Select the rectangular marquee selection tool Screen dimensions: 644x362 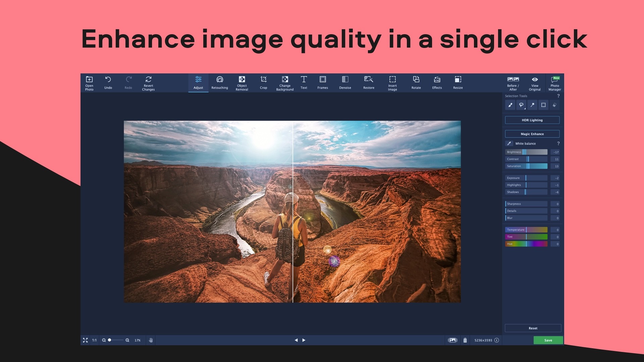tap(543, 105)
